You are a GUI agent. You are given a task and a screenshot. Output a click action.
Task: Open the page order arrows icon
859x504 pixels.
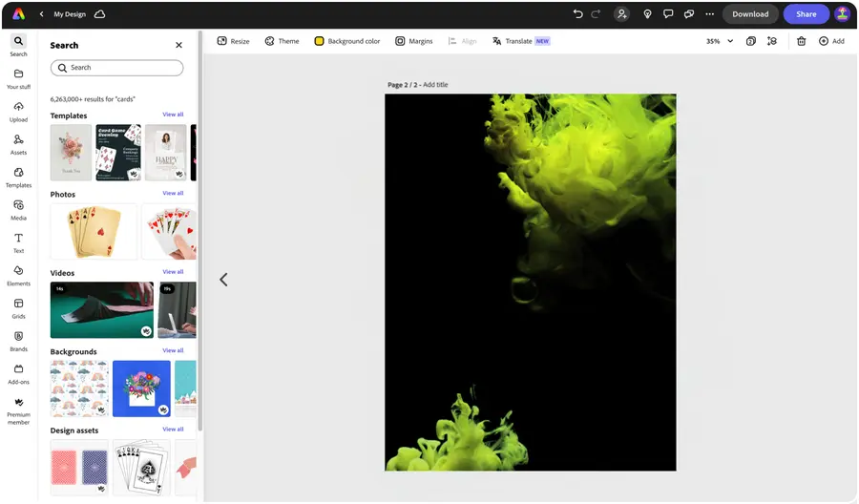[772, 41]
